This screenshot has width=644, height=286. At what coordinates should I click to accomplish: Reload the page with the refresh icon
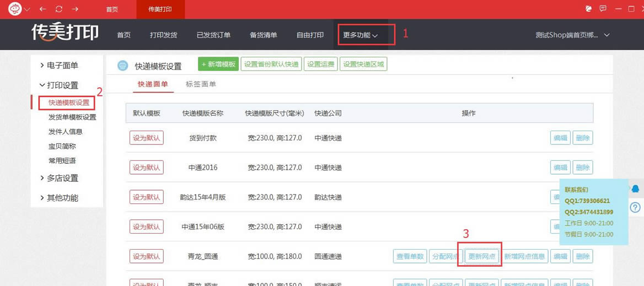59,9
